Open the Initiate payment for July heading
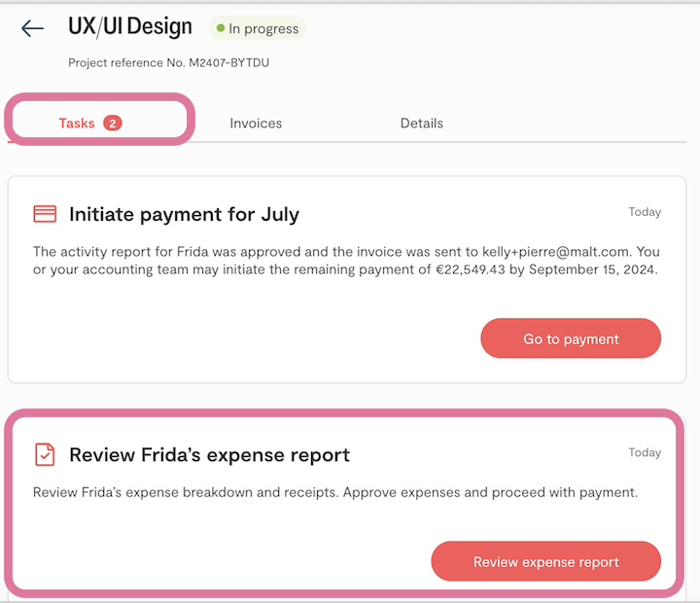The width and height of the screenshot is (700, 603). pos(184,215)
